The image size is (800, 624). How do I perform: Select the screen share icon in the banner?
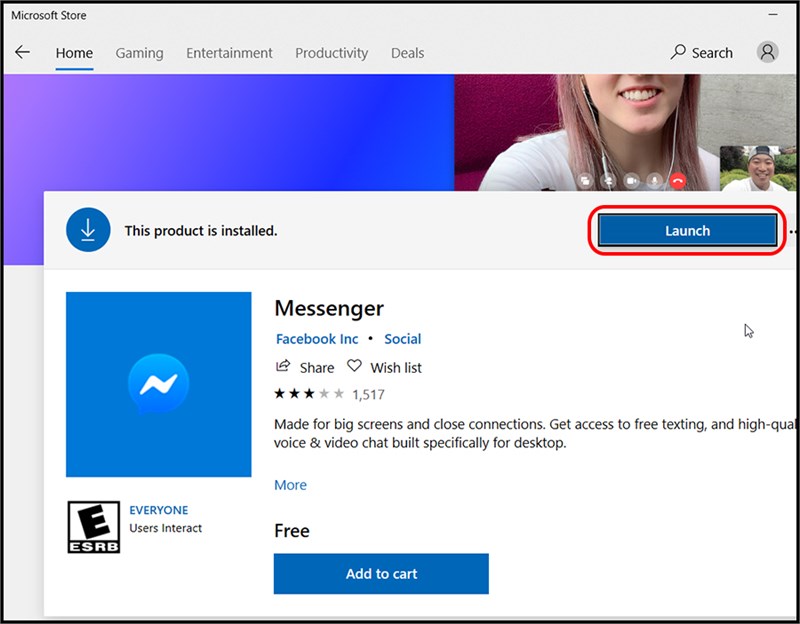(585, 180)
